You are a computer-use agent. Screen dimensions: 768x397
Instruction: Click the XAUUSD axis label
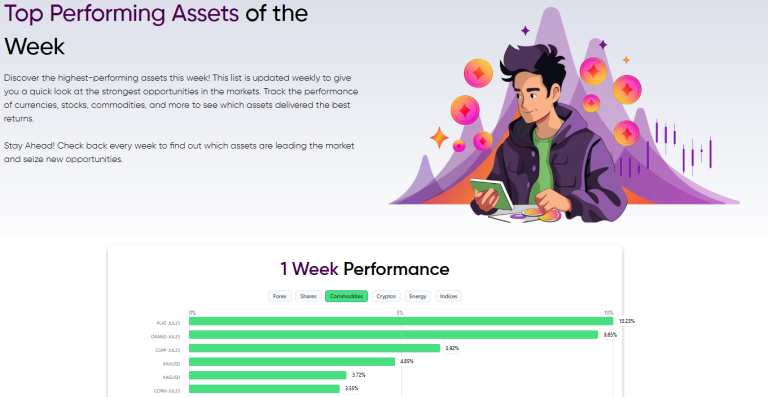tap(171, 364)
